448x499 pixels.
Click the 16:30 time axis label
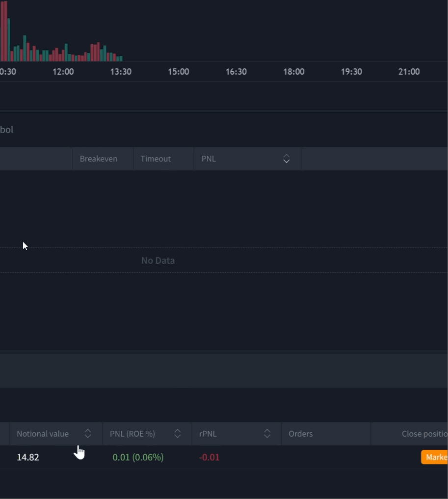point(236,72)
